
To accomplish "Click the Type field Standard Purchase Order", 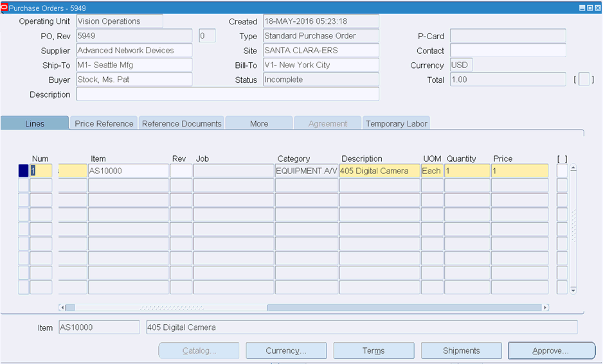I will (x=321, y=36).
